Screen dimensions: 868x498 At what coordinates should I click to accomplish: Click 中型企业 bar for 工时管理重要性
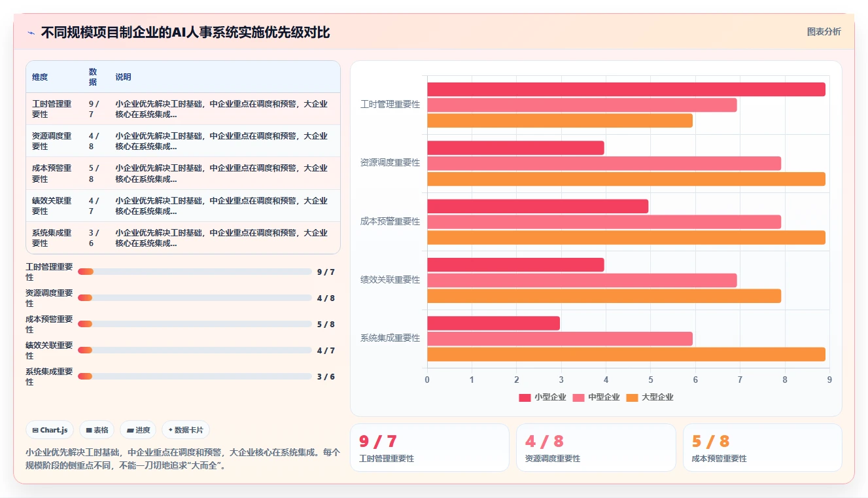(582, 105)
